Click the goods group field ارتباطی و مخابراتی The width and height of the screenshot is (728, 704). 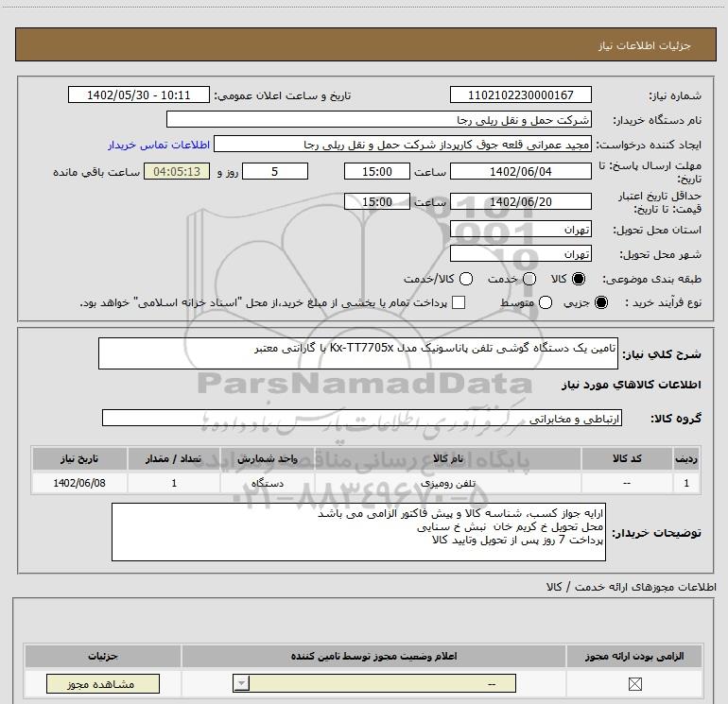coord(362,418)
